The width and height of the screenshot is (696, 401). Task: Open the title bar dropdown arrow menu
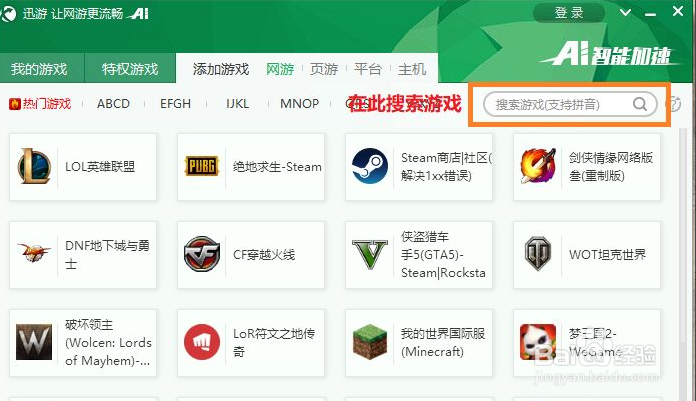(x=625, y=12)
